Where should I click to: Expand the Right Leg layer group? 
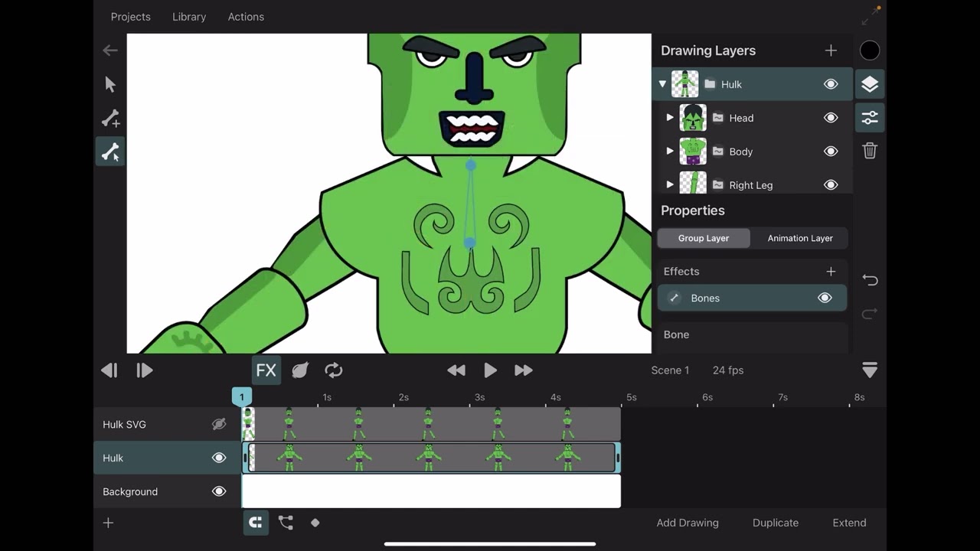point(670,185)
